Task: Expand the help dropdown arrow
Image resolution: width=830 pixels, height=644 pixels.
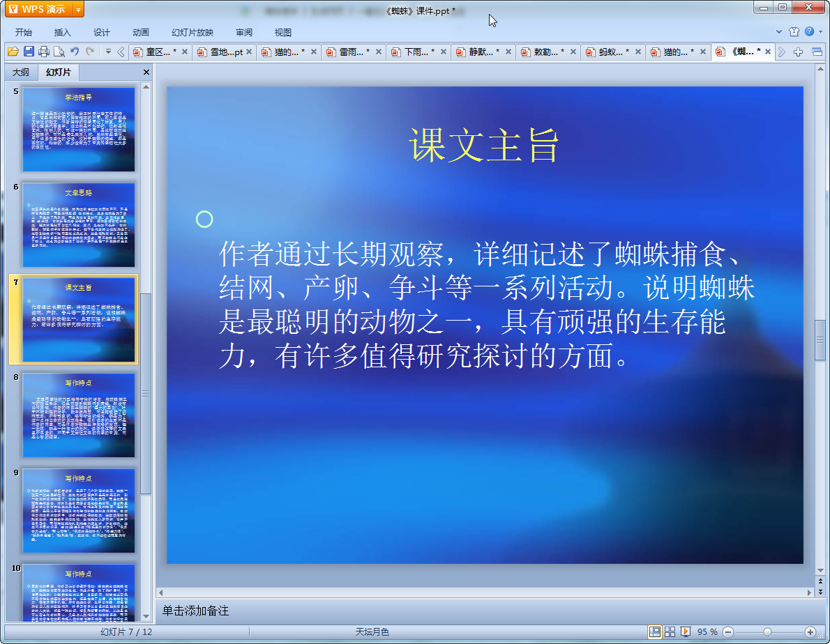Action: pyautogui.click(x=820, y=32)
